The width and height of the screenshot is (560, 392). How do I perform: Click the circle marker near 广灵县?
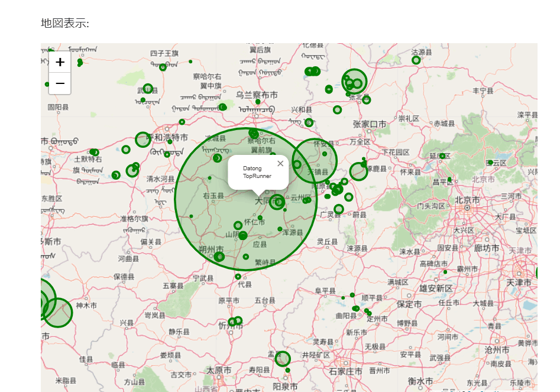(339, 209)
